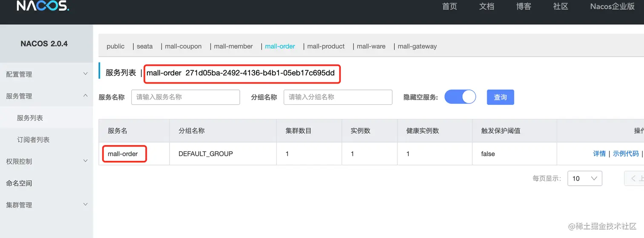644x238 pixels.
Task: Focus the 服务名称 input field
Action: click(186, 97)
